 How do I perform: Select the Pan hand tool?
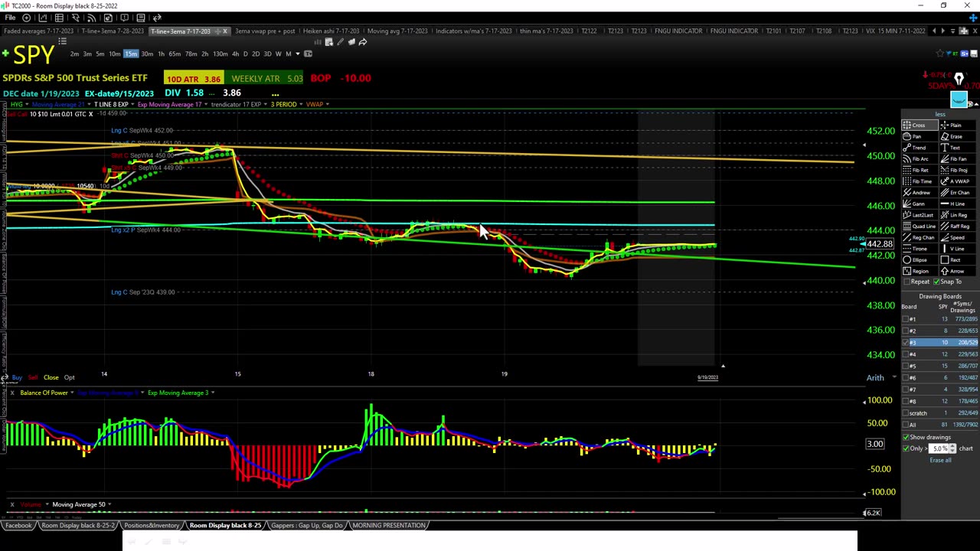tap(920, 136)
